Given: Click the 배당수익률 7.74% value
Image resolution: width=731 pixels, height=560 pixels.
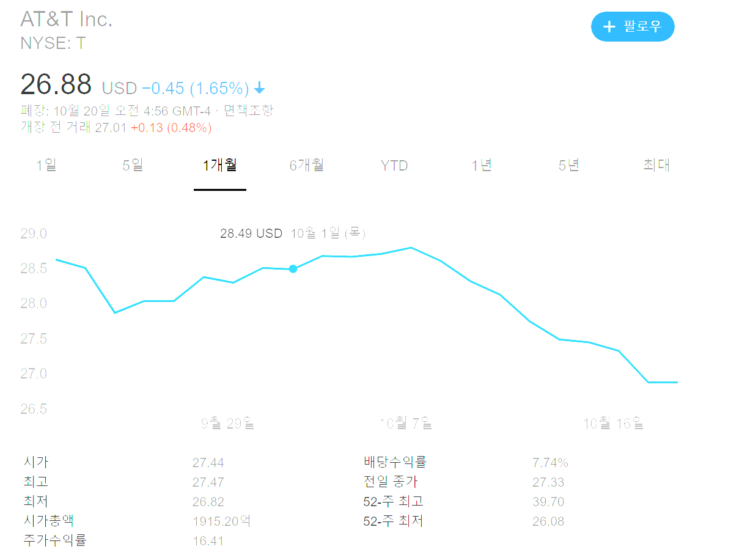Looking at the screenshot, I should 550,463.
